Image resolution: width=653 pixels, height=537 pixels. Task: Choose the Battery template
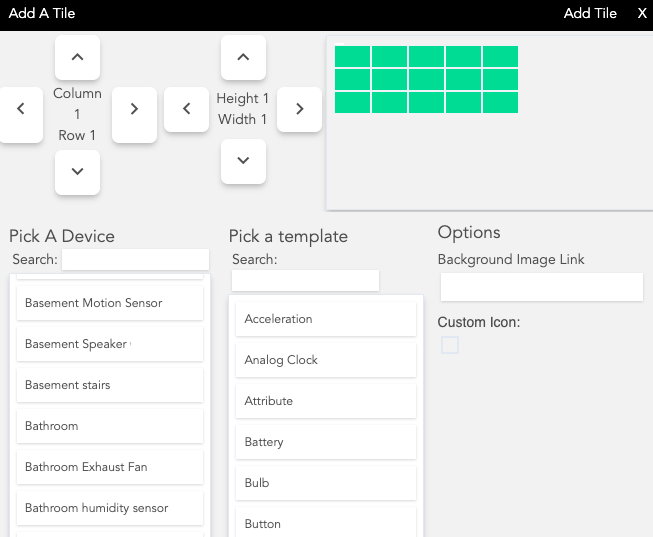(326, 442)
